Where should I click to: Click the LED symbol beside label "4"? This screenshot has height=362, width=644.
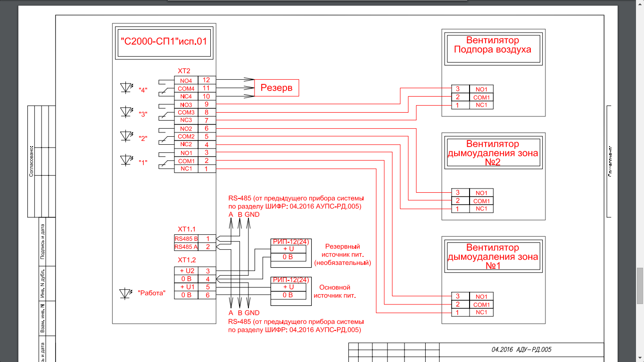tap(126, 88)
